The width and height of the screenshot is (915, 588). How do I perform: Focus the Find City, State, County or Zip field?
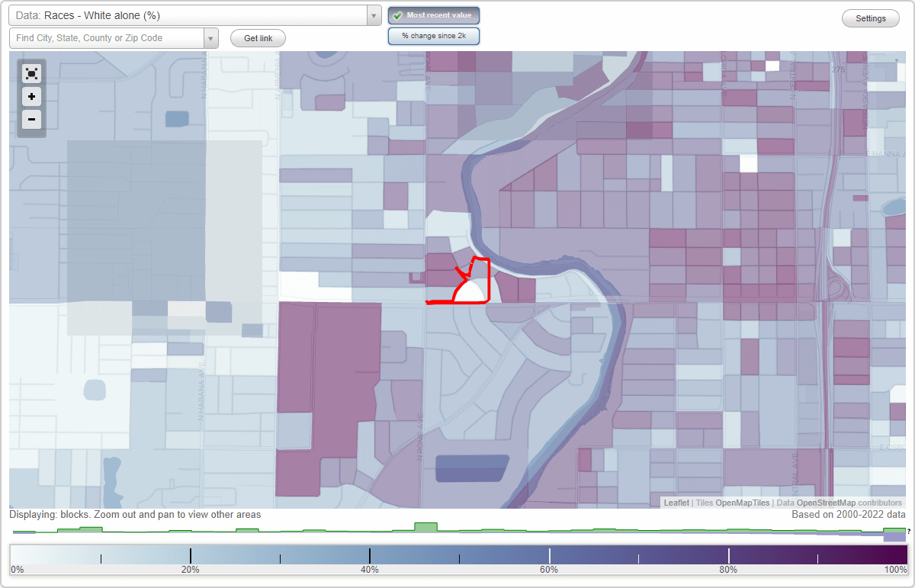pyautogui.click(x=107, y=38)
